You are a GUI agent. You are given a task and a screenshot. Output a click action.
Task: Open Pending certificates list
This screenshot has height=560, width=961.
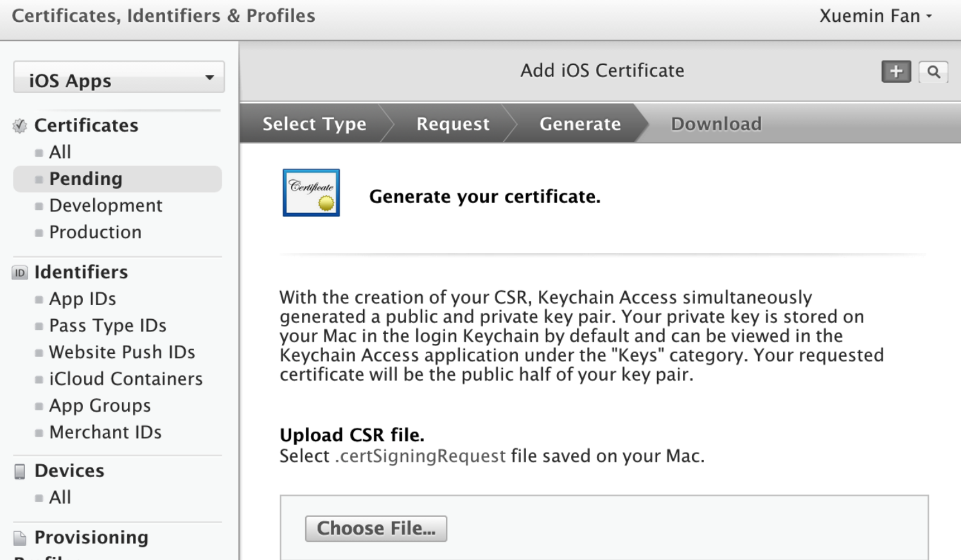[x=85, y=179]
